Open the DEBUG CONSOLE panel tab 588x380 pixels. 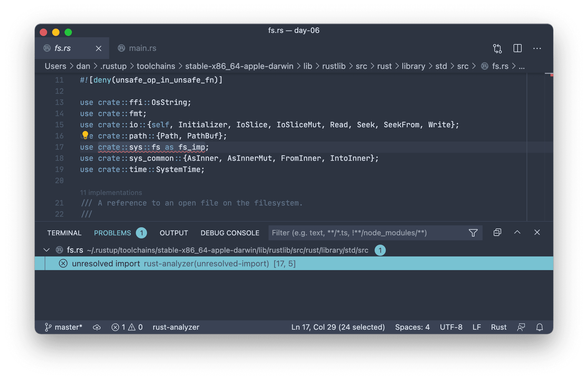(230, 233)
